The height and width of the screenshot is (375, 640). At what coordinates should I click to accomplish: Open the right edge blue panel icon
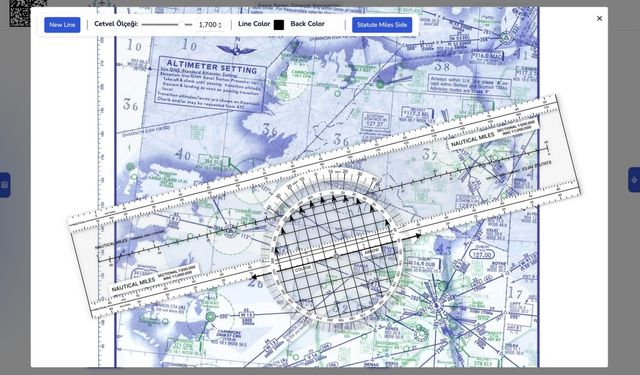tap(634, 180)
